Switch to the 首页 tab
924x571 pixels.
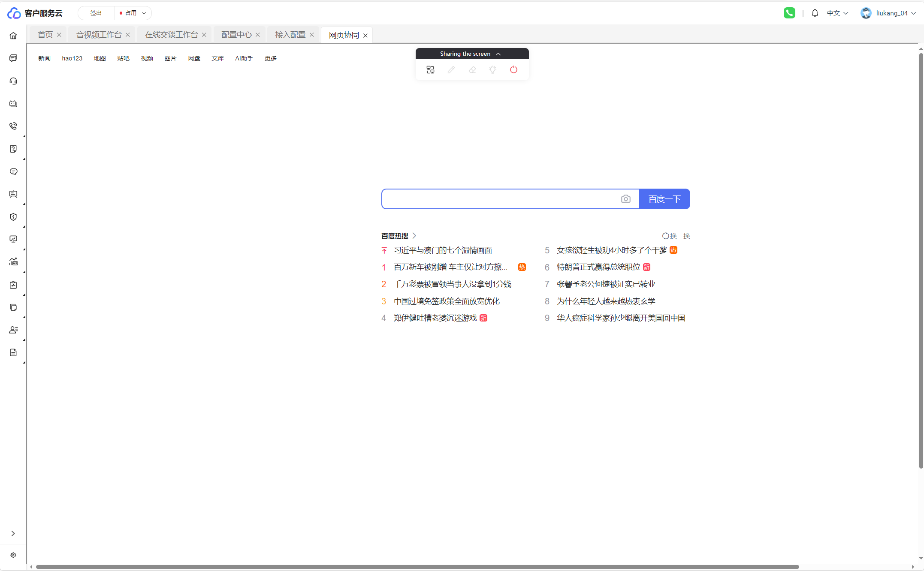point(45,35)
